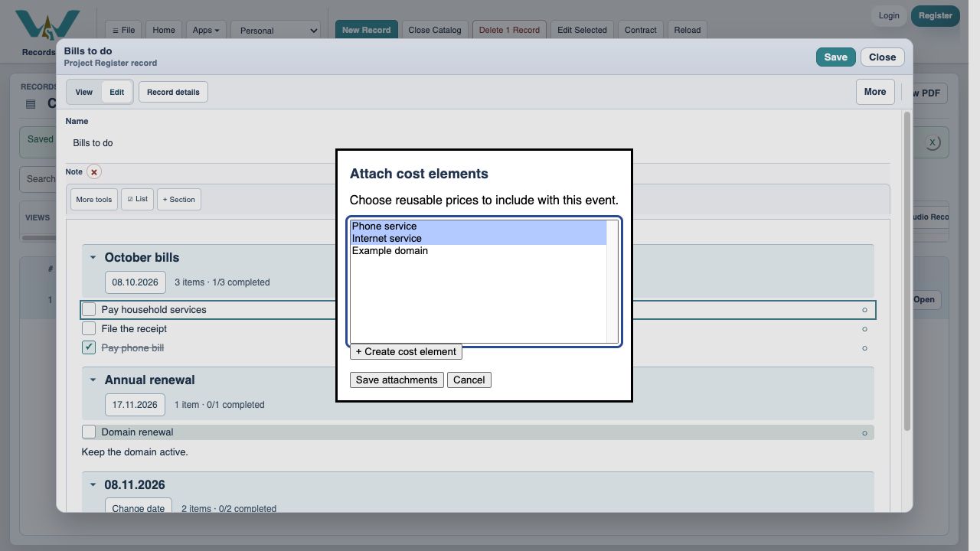
Task: Click Save attachments button
Action: 397,380
